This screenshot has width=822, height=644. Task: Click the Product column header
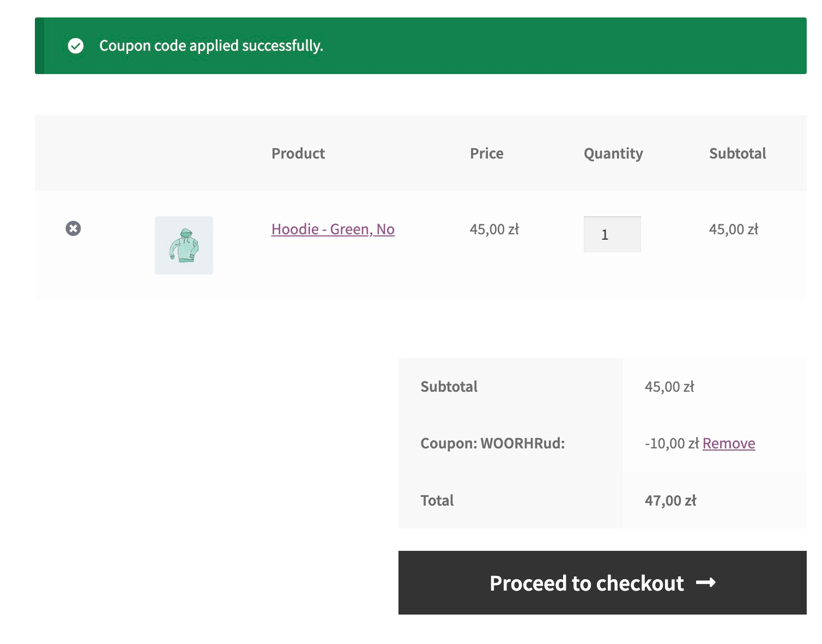(x=298, y=154)
